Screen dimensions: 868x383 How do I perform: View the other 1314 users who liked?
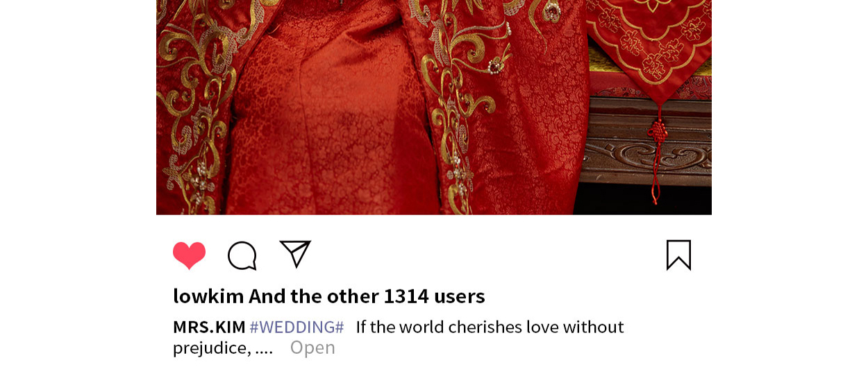[x=367, y=296]
